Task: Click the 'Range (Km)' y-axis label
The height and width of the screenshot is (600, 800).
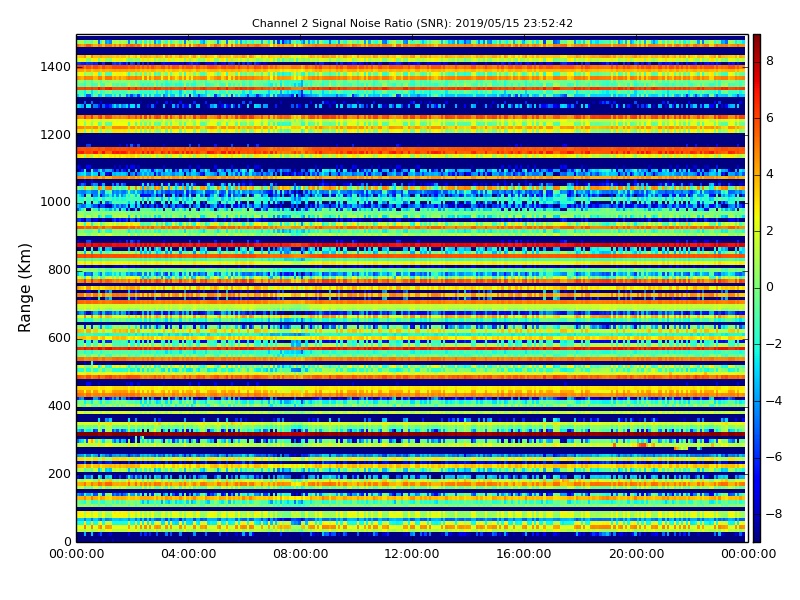Action: click(x=24, y=288)
